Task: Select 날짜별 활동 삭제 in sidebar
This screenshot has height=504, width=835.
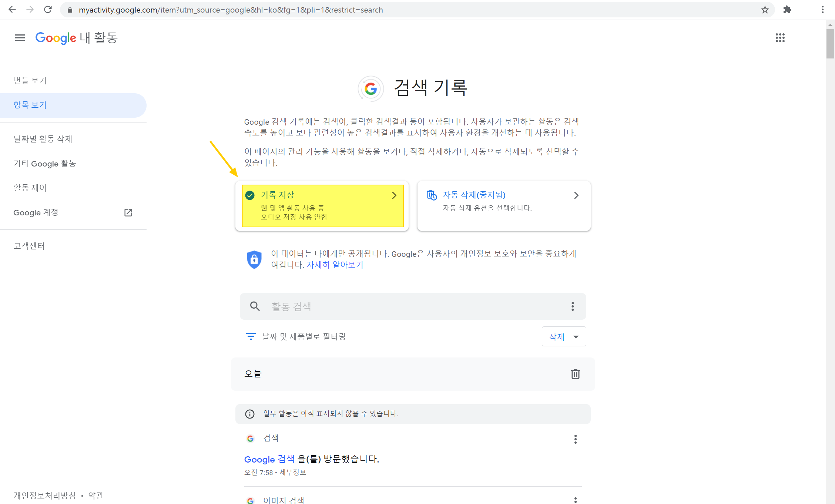Action: tap(43, 139)
